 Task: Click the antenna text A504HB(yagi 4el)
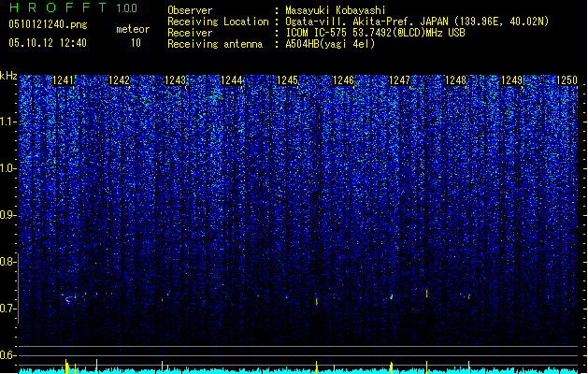point(330,44)
